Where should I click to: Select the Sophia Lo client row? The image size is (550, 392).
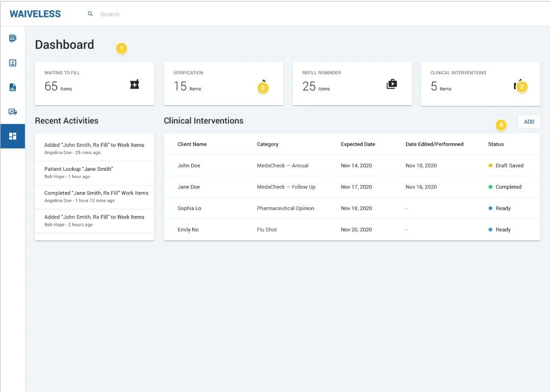pyautogui.click(x=352, y=208)
